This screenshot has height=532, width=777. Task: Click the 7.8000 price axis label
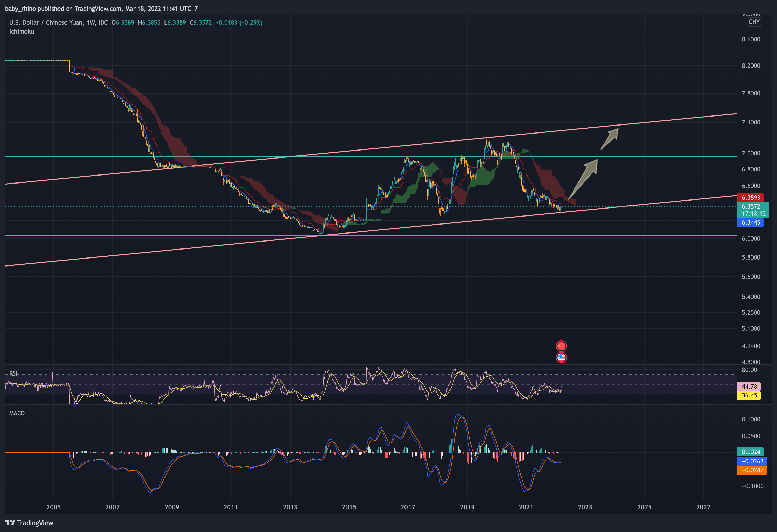(751, 93)
